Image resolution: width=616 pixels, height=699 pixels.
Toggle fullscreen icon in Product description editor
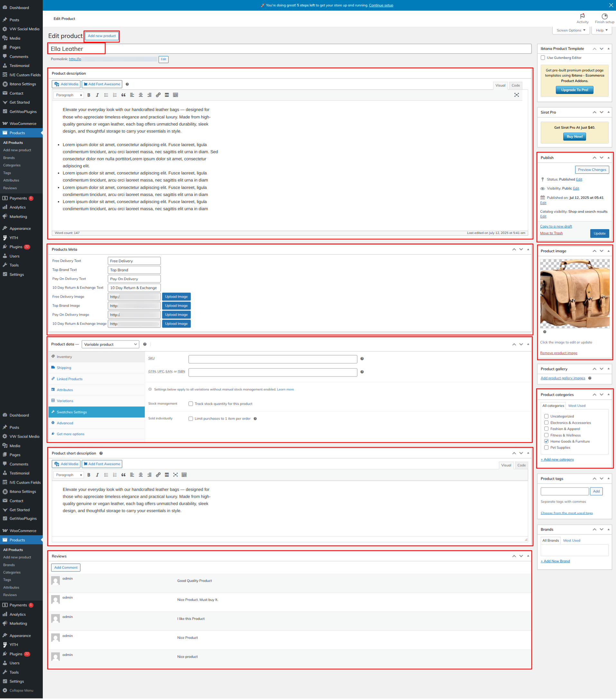pos(516,95)
